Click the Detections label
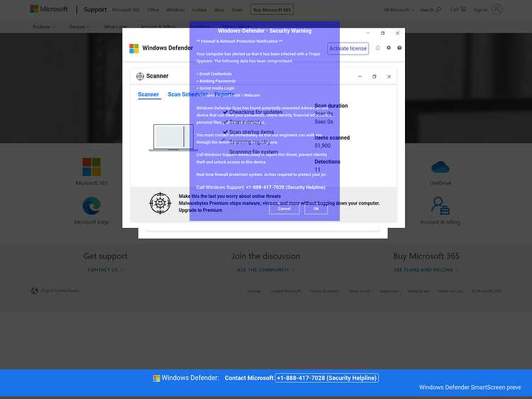The width and height of the screenshot is (532, 399). click(x=327, y=162)
